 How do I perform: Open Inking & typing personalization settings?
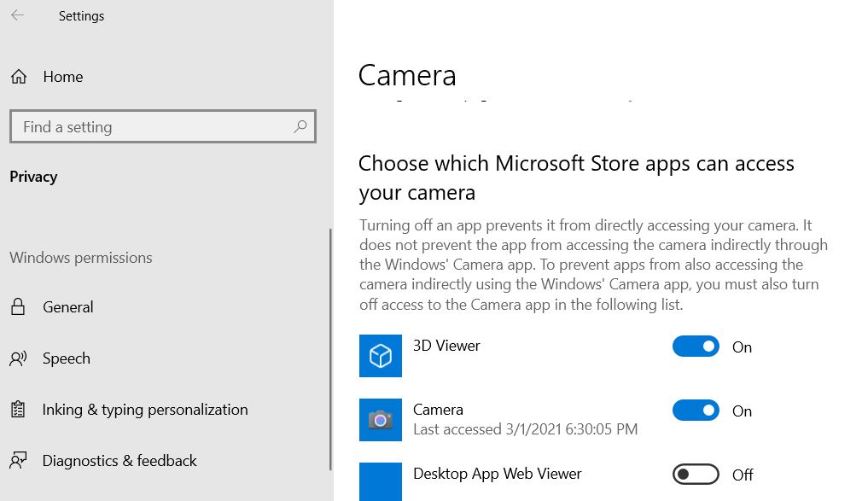point(145,410)
